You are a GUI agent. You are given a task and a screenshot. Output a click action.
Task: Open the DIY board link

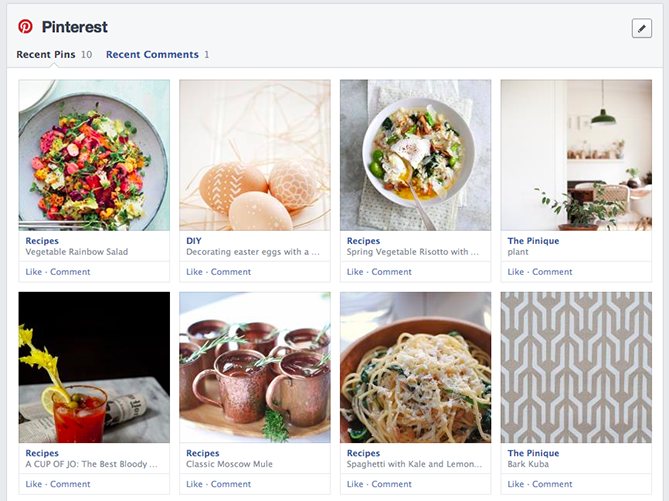pyautogui.click(x=194, y=241)
